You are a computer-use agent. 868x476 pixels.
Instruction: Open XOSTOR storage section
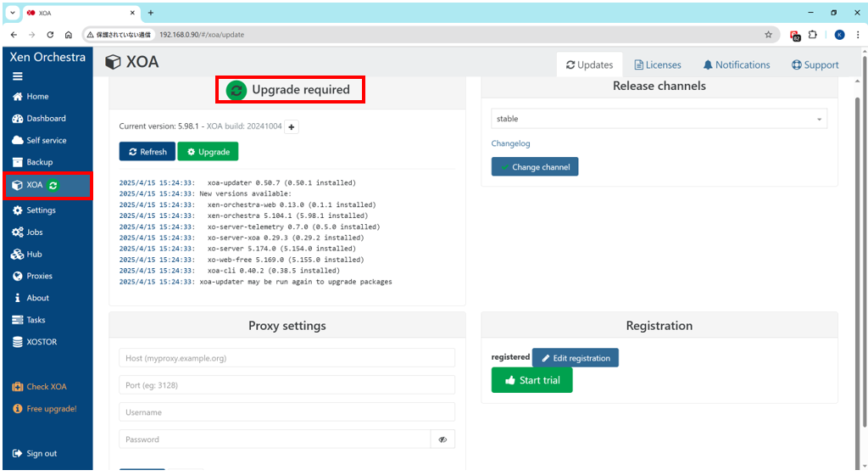(x=41, y=342)
